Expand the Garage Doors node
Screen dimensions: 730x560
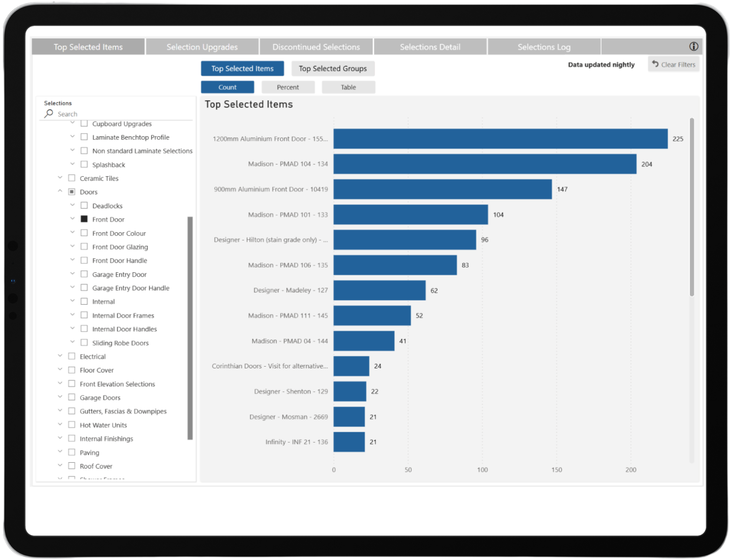[x=59, y=397]
